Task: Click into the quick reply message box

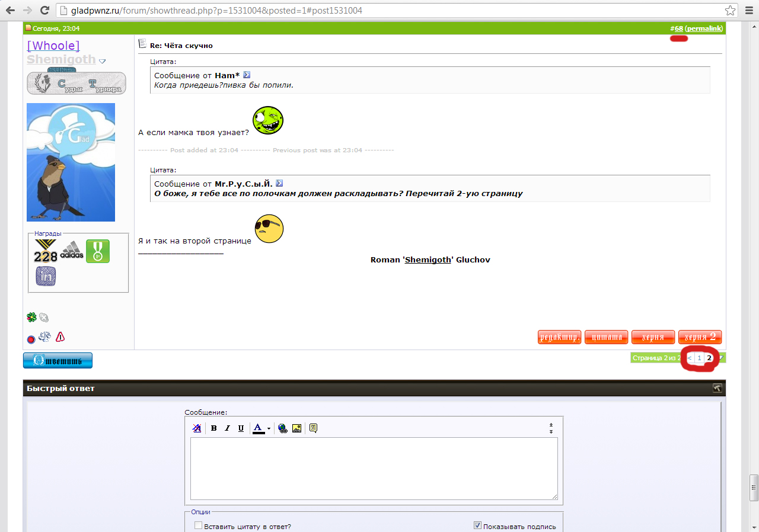Action: (x=374, y=468)
